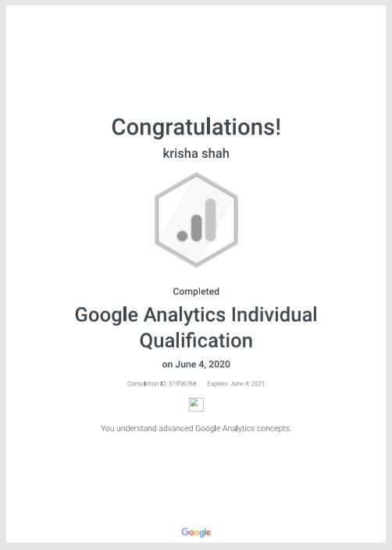This screenshot has width=392, height=550.
Task: Click the exclamation mark in Congratulations!
Action: tap(278, 127)
